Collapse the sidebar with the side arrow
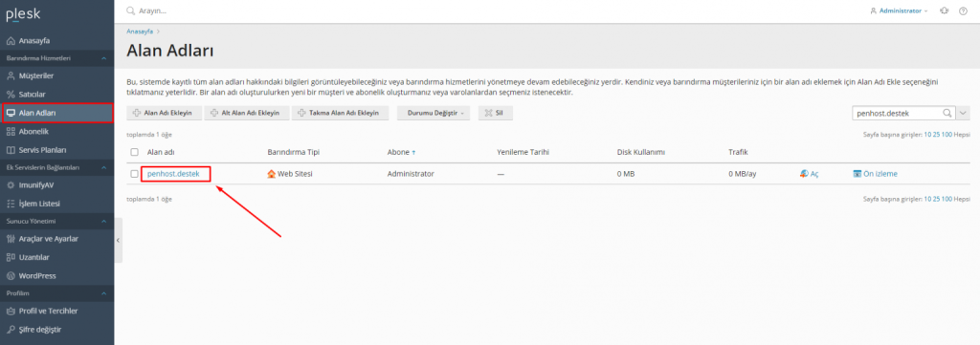 [x=118, y=240]
